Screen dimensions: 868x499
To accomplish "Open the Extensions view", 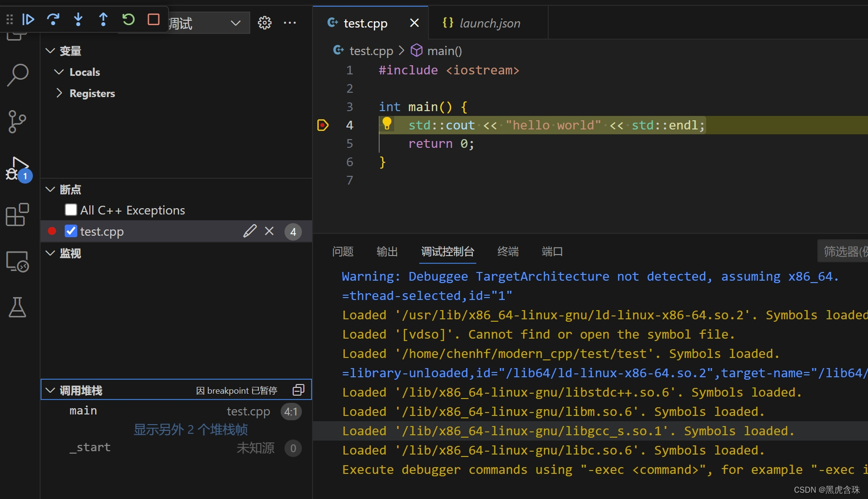I will (18, 214).
